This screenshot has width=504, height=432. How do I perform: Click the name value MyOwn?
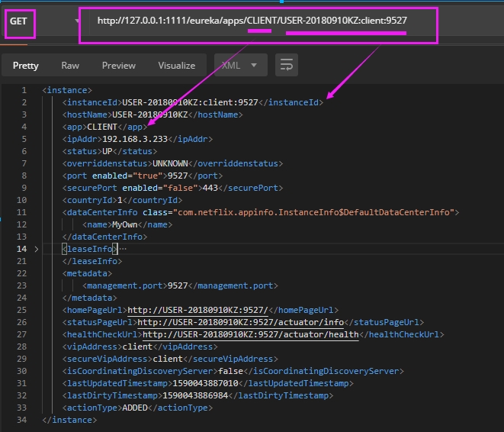(x=125, y=225)
